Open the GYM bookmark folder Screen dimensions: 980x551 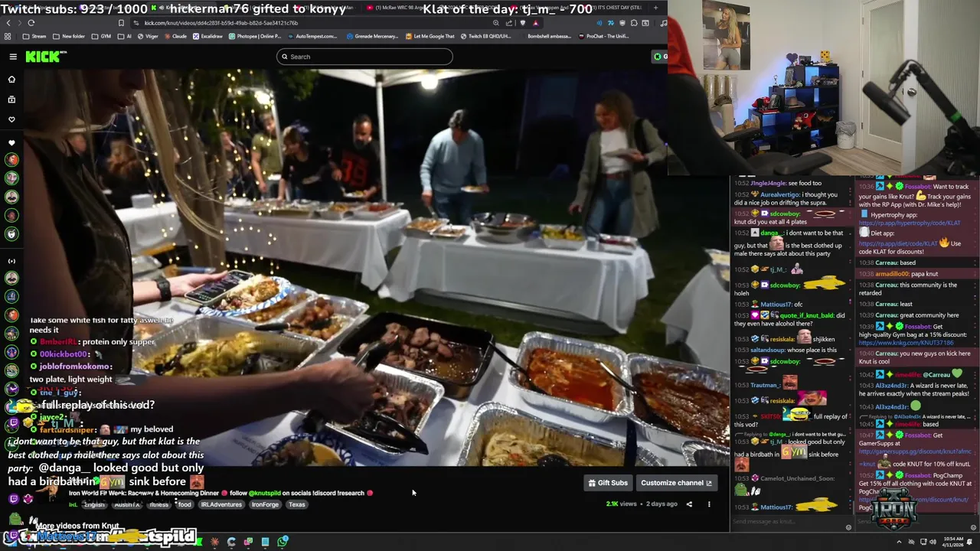[102, 36]
